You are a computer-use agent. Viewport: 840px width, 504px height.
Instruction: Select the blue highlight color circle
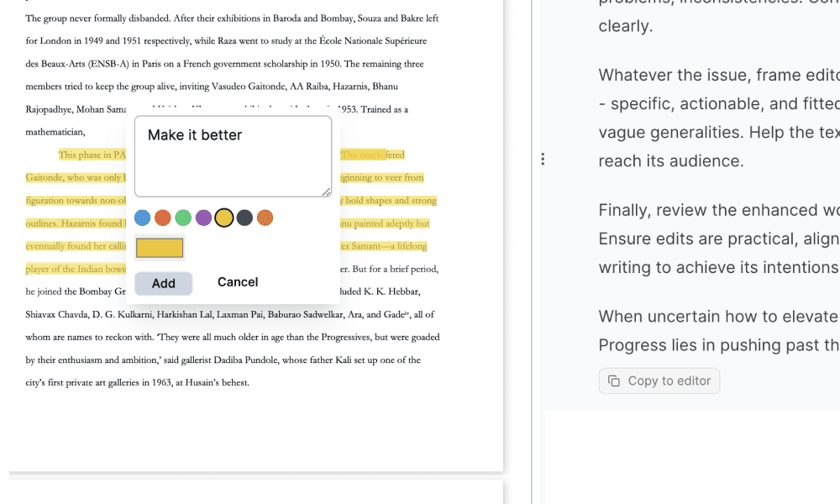point(143,218)
